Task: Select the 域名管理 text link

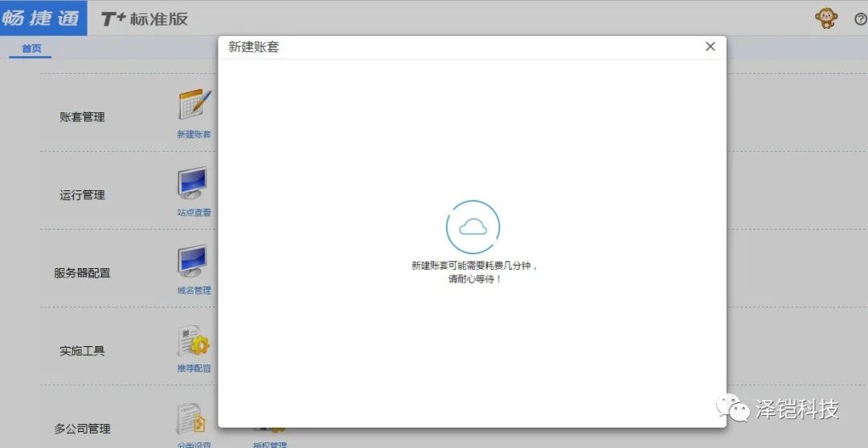Action: point(194,291)
